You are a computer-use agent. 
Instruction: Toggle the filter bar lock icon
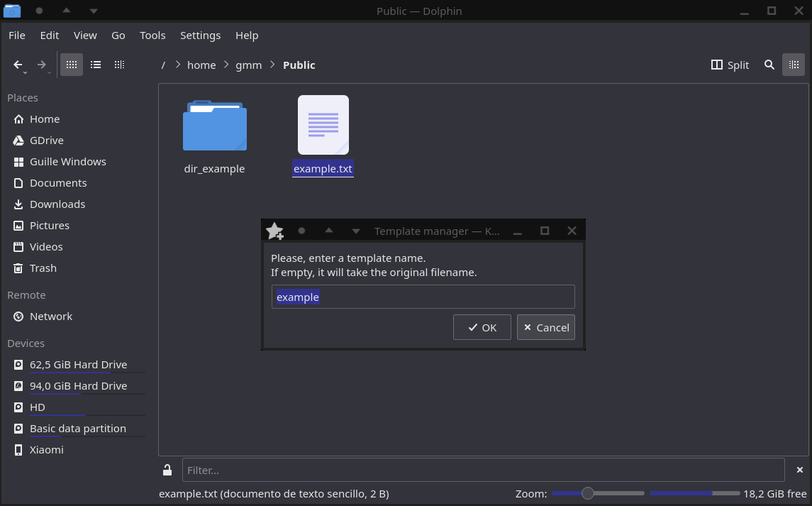tap(167, 471)
